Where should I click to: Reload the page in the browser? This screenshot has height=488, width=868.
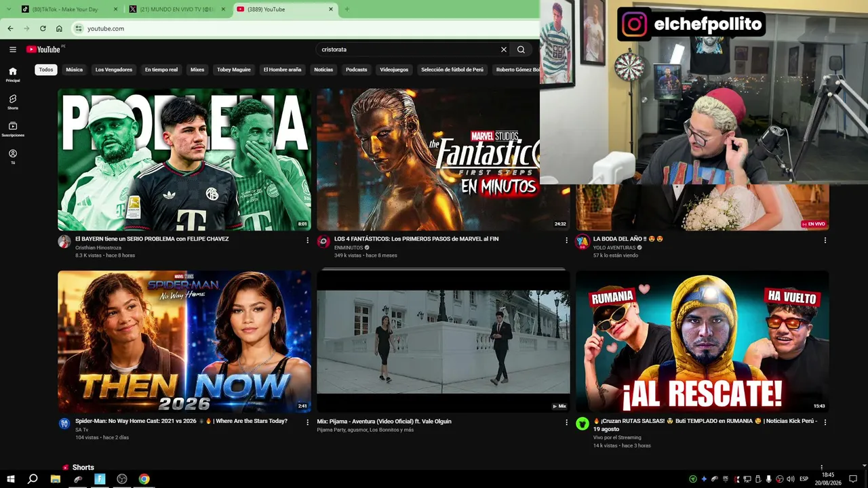pos(43,28)
